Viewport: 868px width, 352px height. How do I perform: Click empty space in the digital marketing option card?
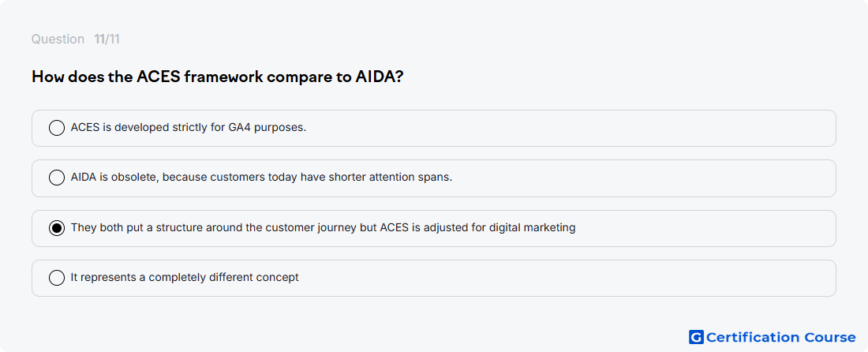[x=703, y=228]
